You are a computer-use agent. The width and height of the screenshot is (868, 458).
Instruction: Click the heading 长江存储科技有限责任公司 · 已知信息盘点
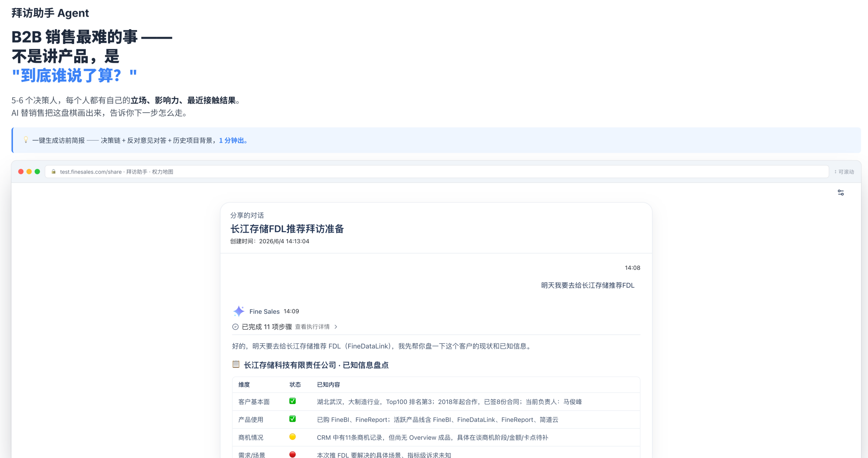(316, 365)
